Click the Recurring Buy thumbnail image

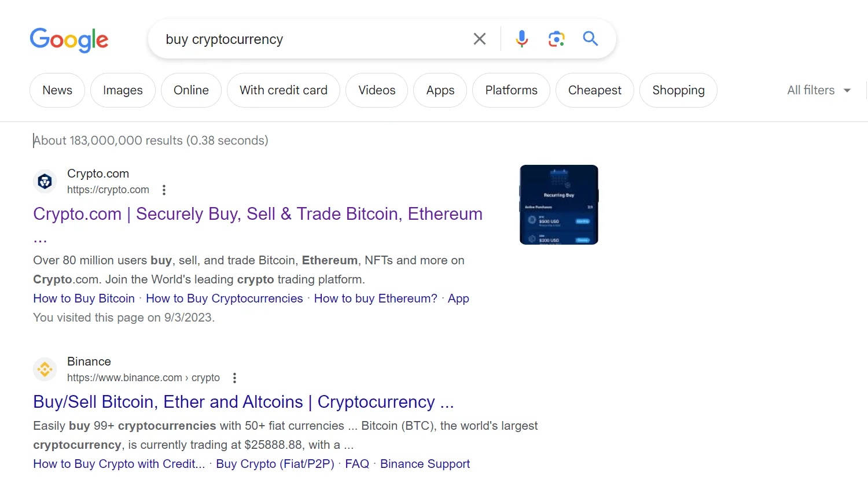tap(558, 204)
